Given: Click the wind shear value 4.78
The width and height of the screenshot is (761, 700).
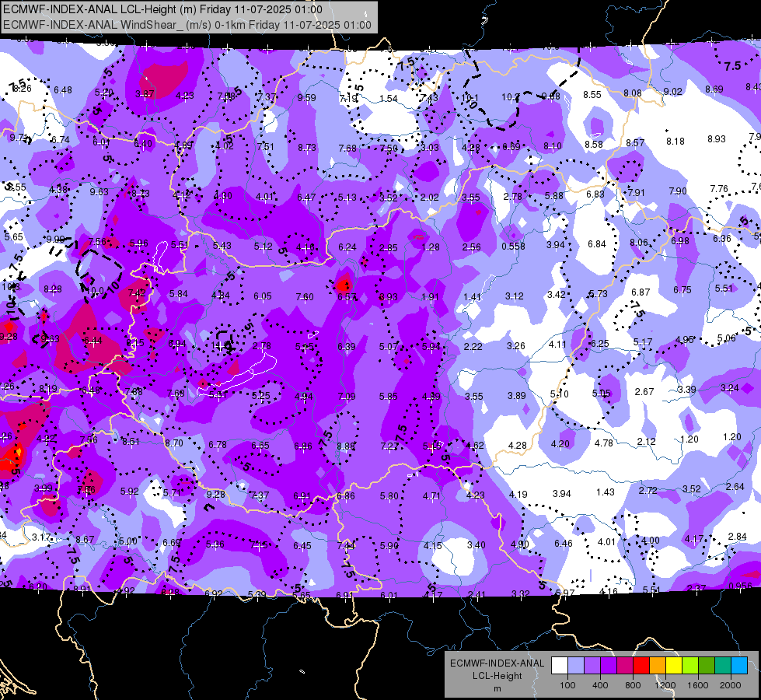Looking at the screenshot, I should (x=604, y=443).
